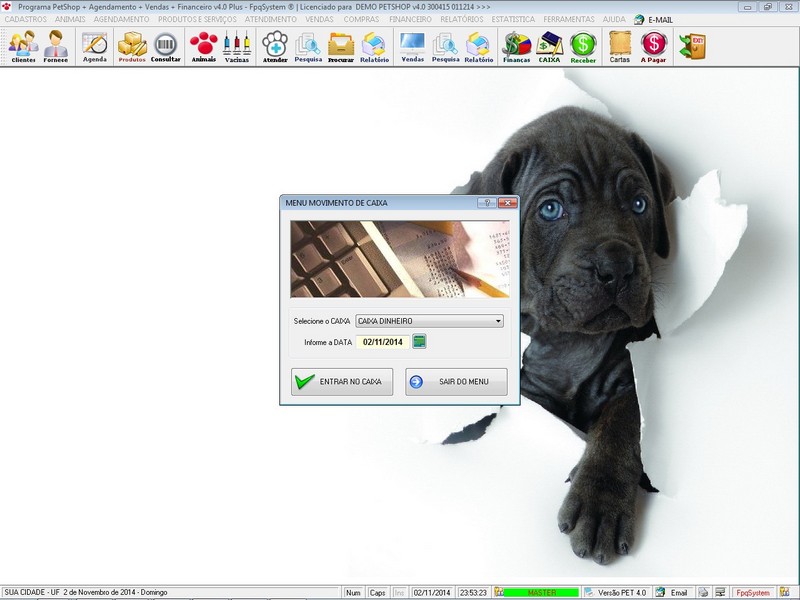Click the exit door icon in toolbar
The image size is (800, 600).
click(x=691, y=45)
